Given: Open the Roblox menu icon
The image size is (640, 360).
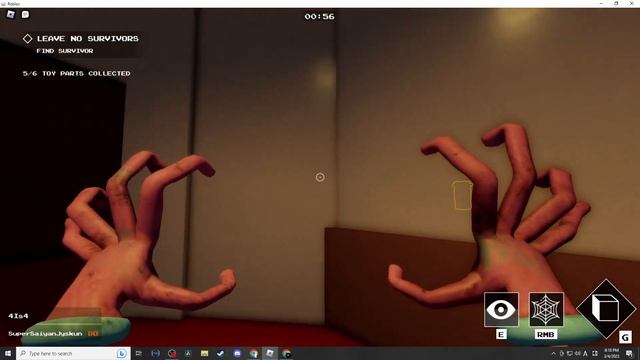Looking at the screenshot, I should [x=11, y=15].
